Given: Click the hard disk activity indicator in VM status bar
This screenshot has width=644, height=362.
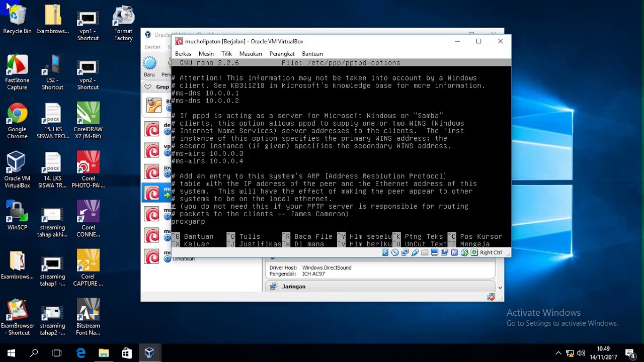Looking at the screenshot, I should pyautogui.click(x=385, y=252).
